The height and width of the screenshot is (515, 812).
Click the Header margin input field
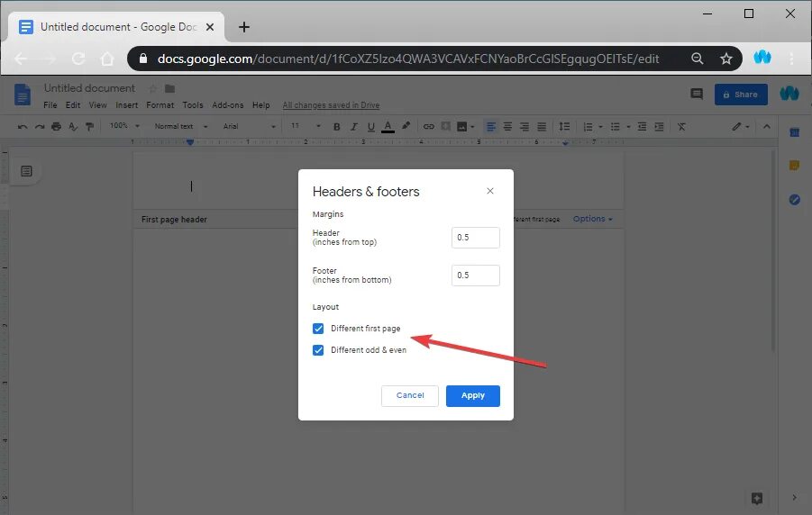click(x=475, y=238)
